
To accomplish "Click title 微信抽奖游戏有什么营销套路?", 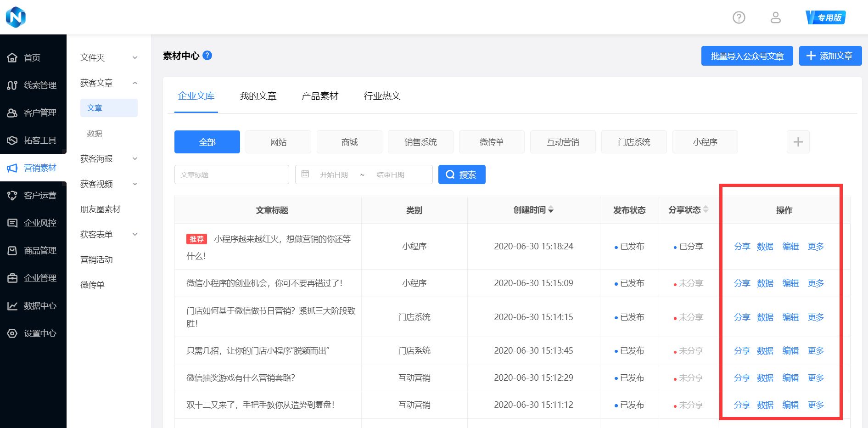I will point(241,378).
